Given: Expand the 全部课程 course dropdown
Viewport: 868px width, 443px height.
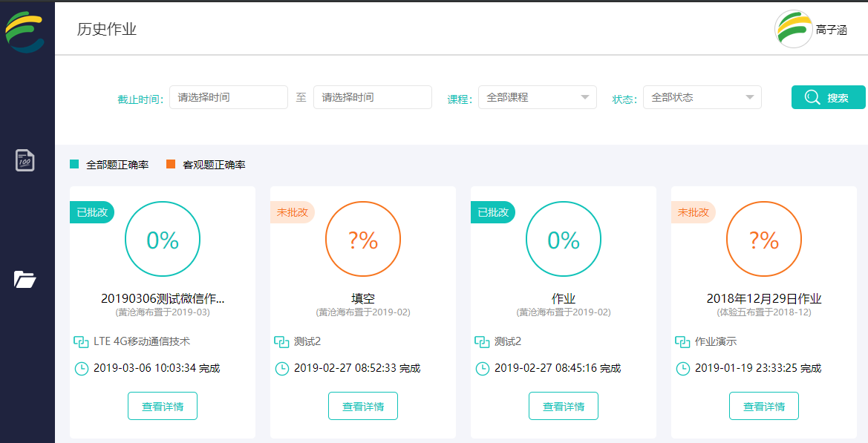Looking at the screenshot, I should (537, 97).
